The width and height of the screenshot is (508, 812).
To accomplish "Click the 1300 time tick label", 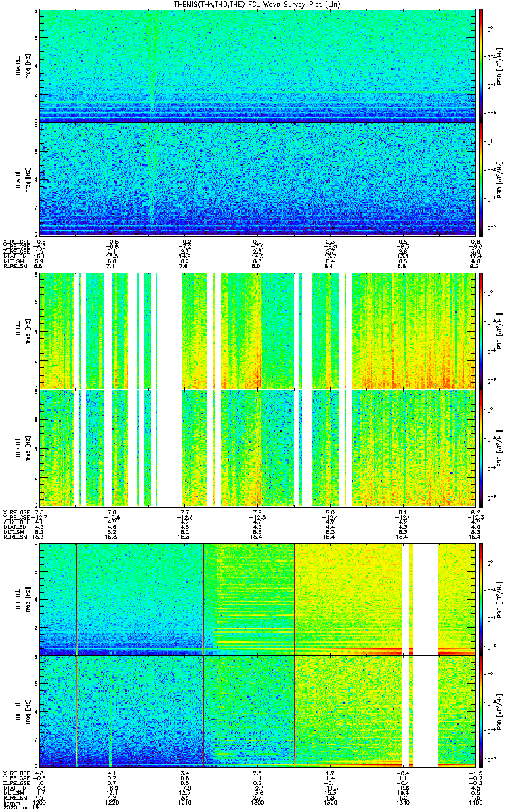I will (257, 801).
